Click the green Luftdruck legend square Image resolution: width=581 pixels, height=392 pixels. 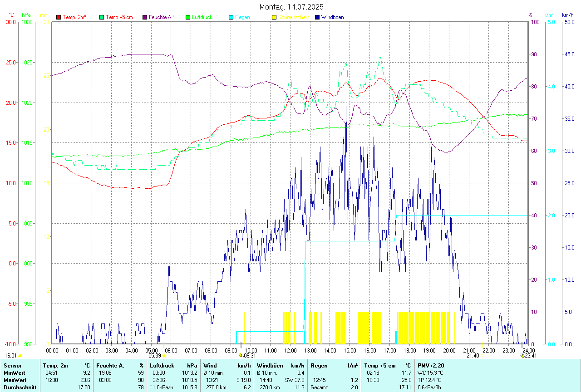pyautogui.click(x=188, y=17)
